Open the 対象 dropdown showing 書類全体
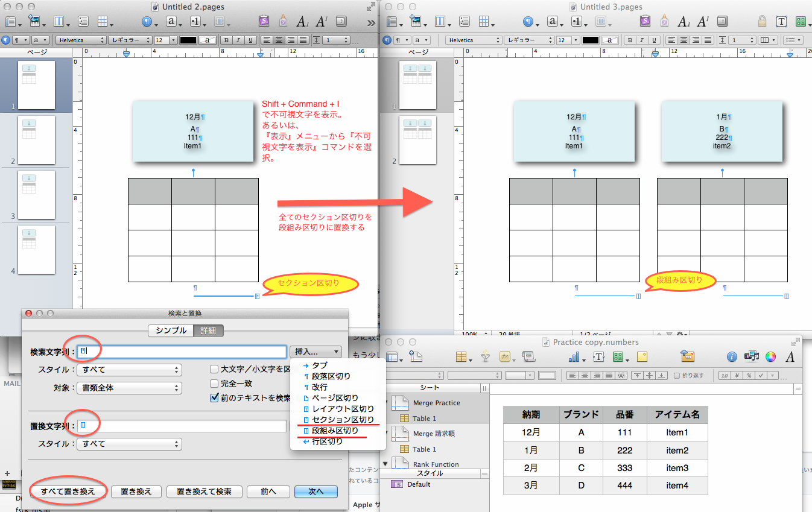Image resolution: width=812 pixels, height=512 pixels. (129, 388)
